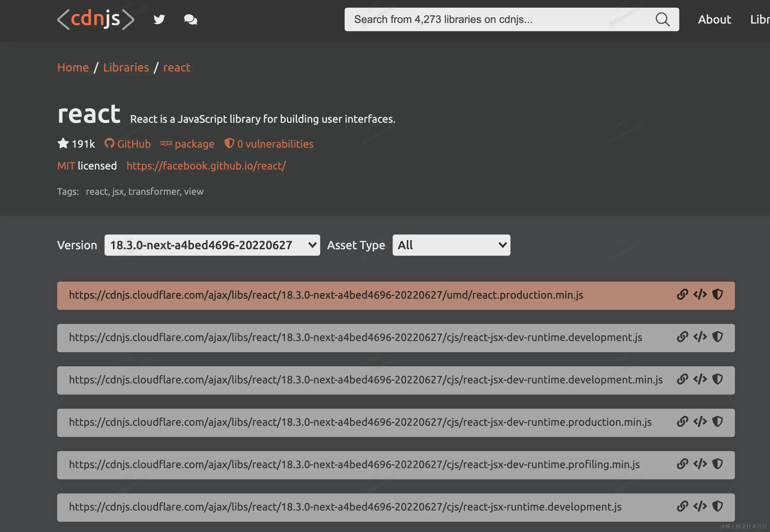Navigate to Home breadcrumb

pos(73,67)
